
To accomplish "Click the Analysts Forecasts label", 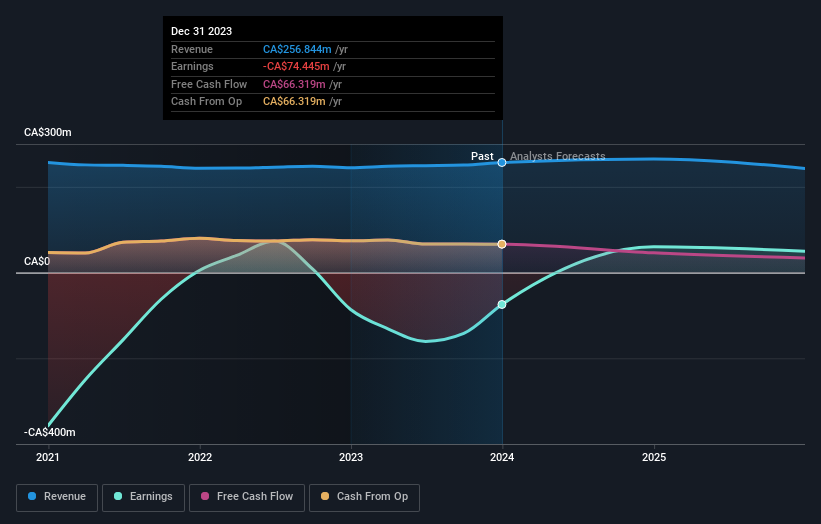I will pos(558,157).
